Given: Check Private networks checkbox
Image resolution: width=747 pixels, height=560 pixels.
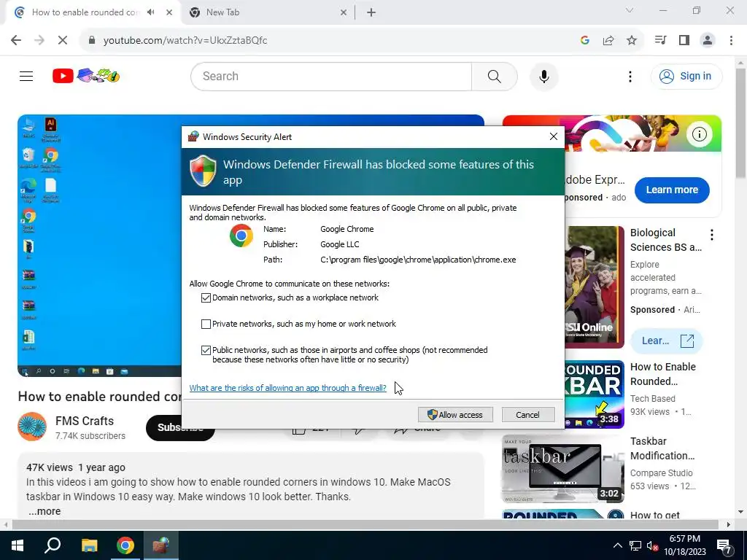Looking at the screenshot, I should [x=206, y=324].
